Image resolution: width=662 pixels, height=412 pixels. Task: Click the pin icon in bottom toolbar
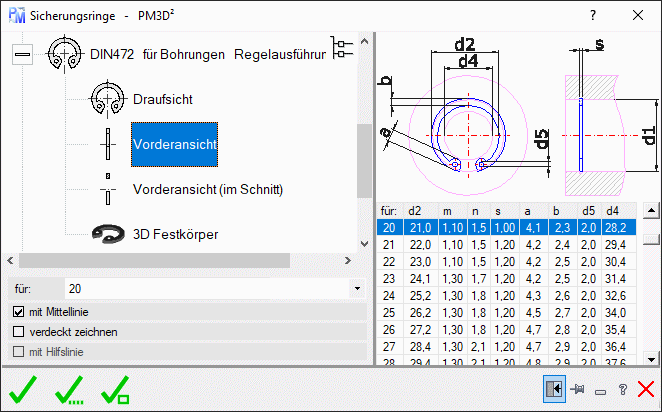(x=576, y=388)
